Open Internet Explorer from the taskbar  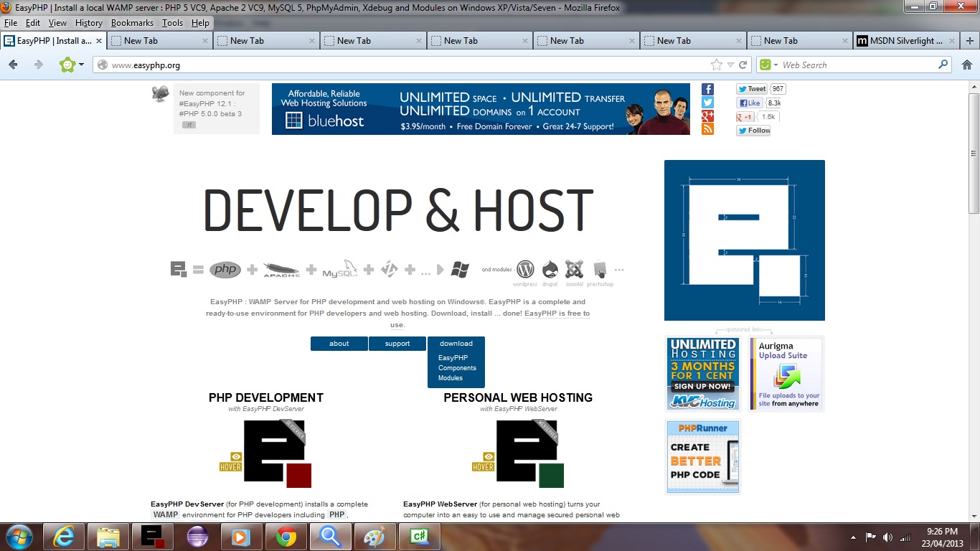point(63,537)
